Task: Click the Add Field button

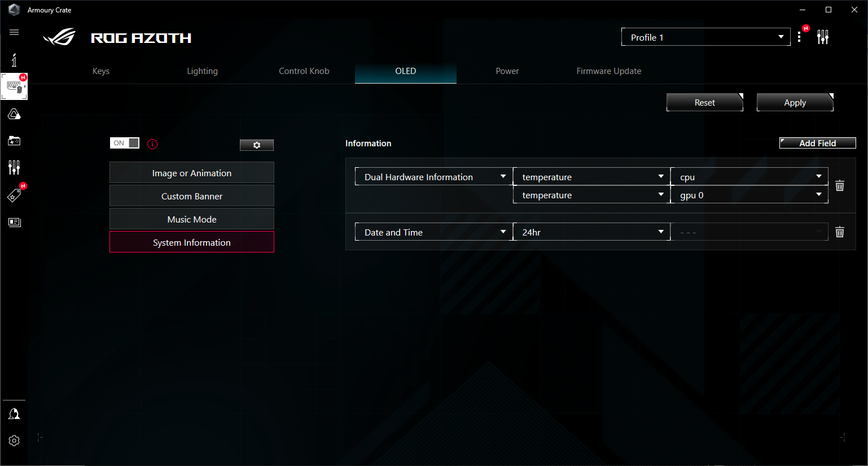Action: pyautogui.click(x=818, y=143)
